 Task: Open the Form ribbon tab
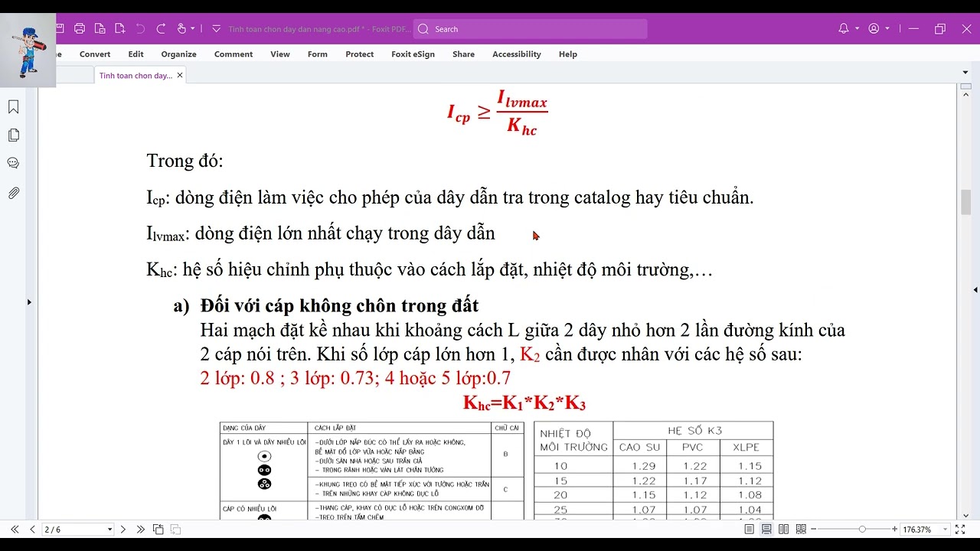[x=318, y=54]
